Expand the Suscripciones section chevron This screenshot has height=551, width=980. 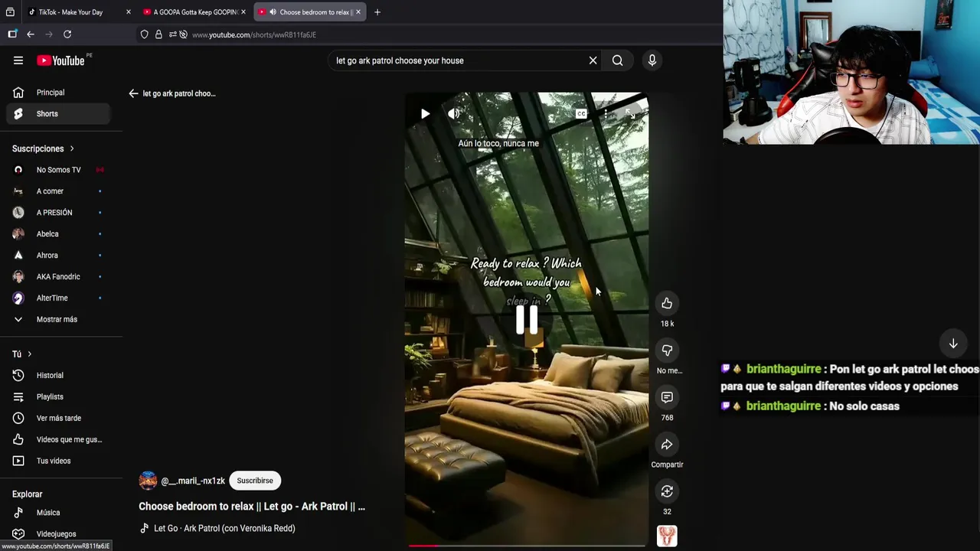(x=72, y=148)
